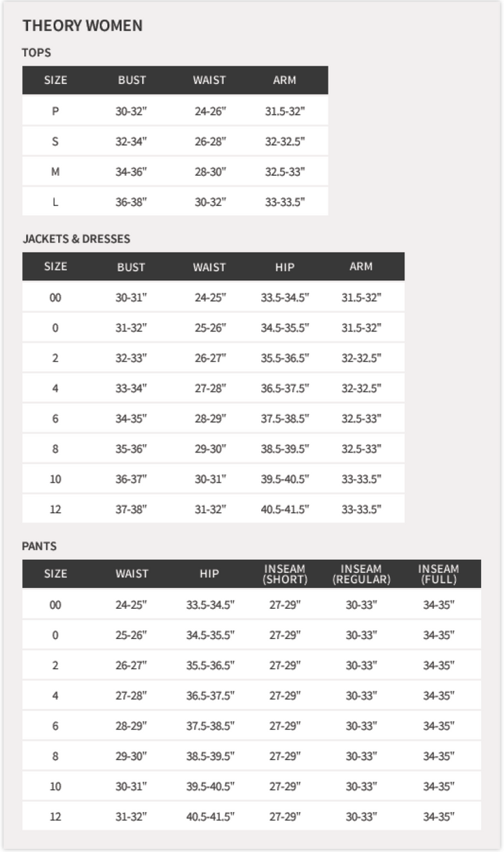Click the 28-30" waist value for size M
Image resolution: width=504 pixels, height=852 pixels.
click(210, 172)
